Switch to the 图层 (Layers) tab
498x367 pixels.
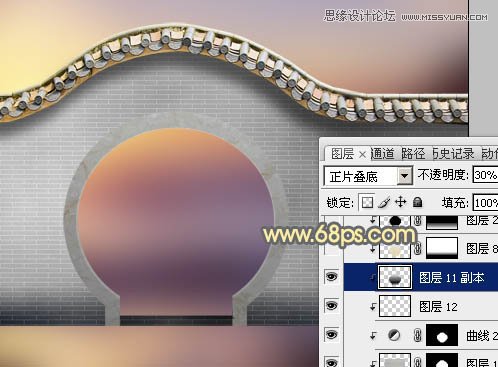pos(342,154)
